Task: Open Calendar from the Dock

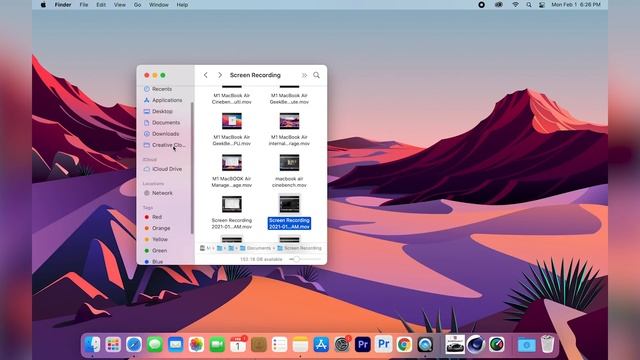Action: [x=238, y=344]
